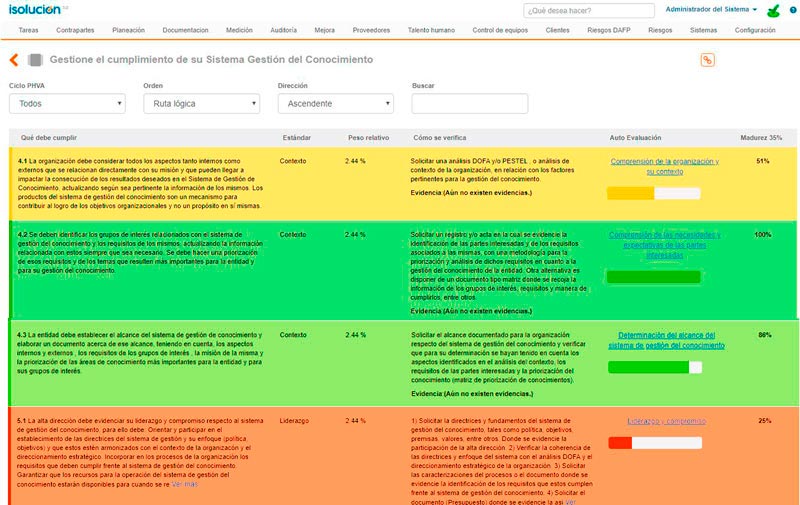Viewport: 800px width, 505px height.
Task: Open 'Comprensión de la organización y su contexto' link
Action: click(x=665, y=166)
